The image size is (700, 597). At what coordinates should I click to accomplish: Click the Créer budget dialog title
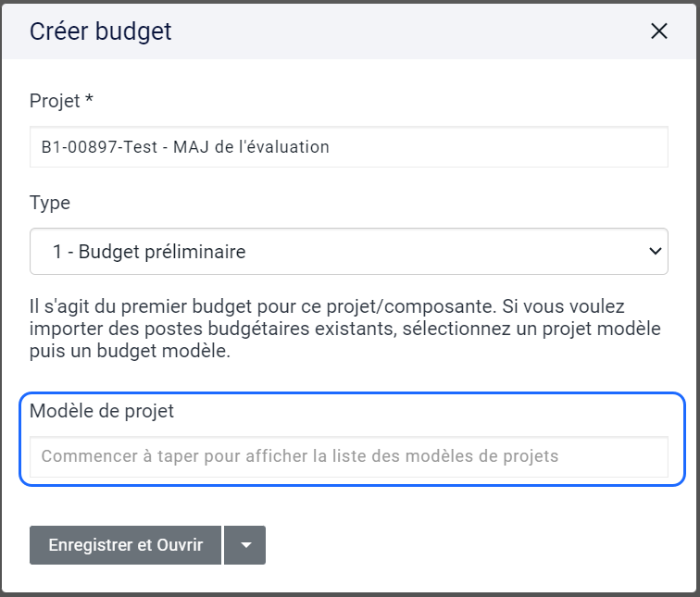(100, 31)
